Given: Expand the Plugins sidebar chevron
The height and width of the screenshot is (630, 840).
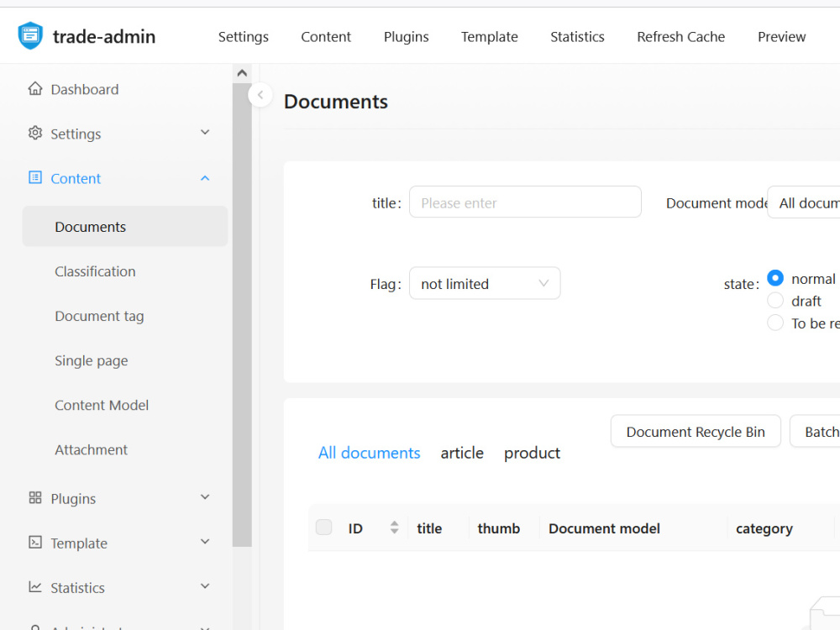Looking at the screenshot, I should [x=205, y=497].
